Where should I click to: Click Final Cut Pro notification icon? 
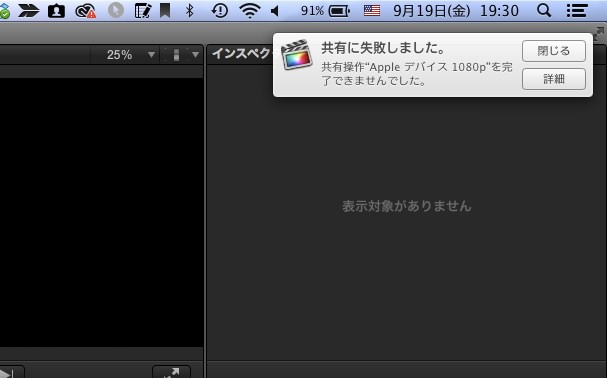click(297, 55)
